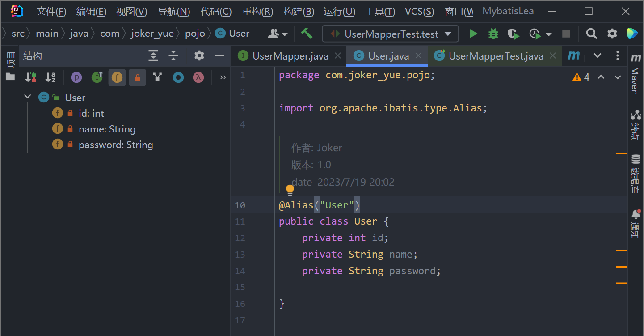Toggle show properties filter in Structure

[x=76, y=77]
